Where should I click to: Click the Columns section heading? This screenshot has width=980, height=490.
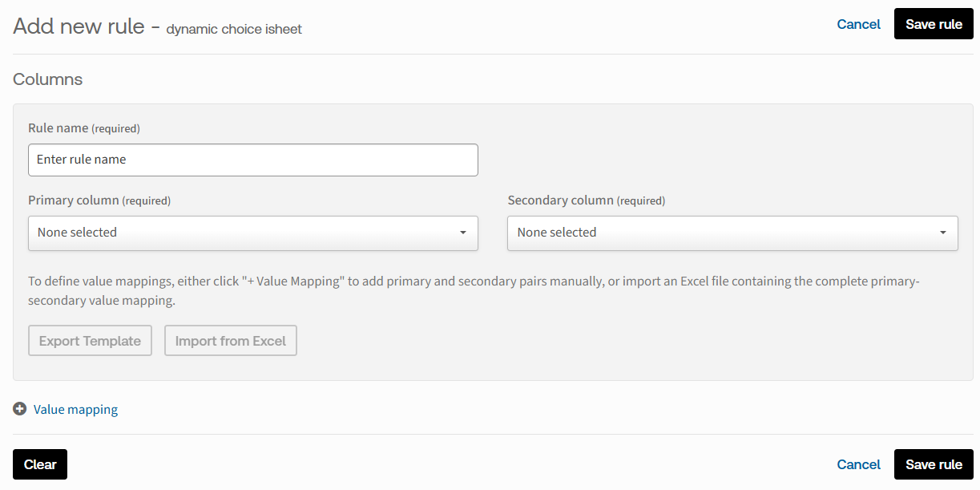click(x=48, y=79)
